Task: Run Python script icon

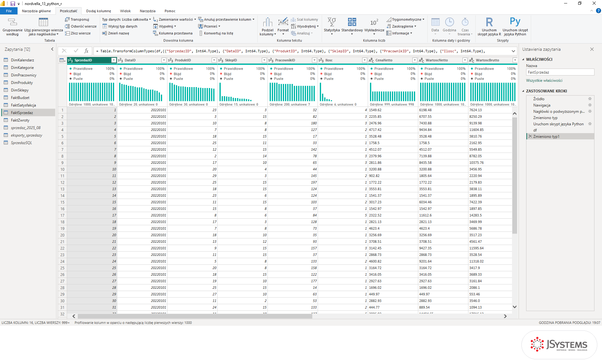Action: 515,22
